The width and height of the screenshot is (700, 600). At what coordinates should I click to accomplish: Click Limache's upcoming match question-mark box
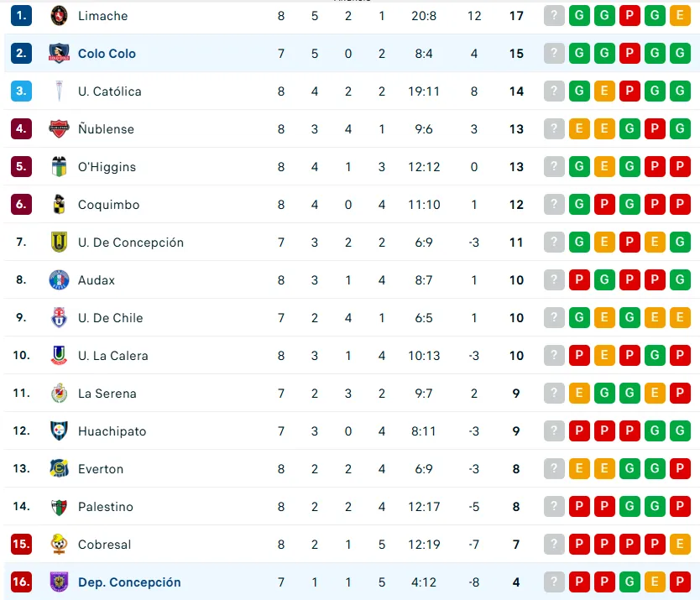pos(554,16)
